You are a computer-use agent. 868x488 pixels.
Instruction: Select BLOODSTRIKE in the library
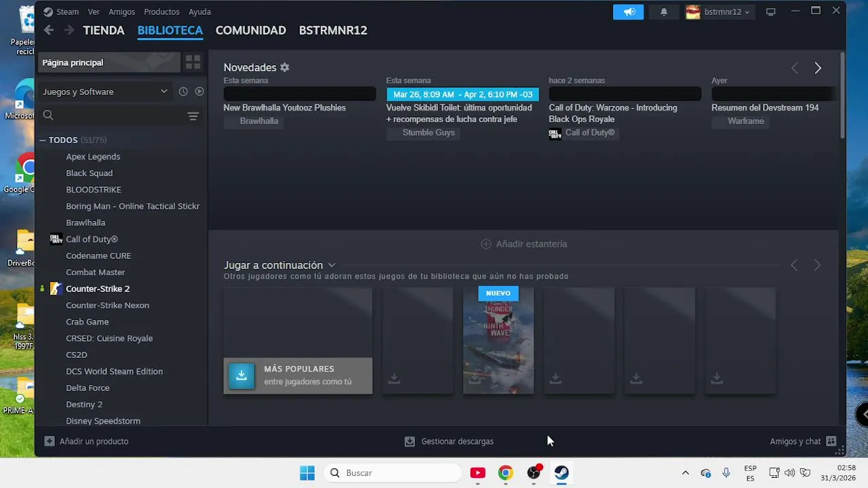[x=94, y=190]
